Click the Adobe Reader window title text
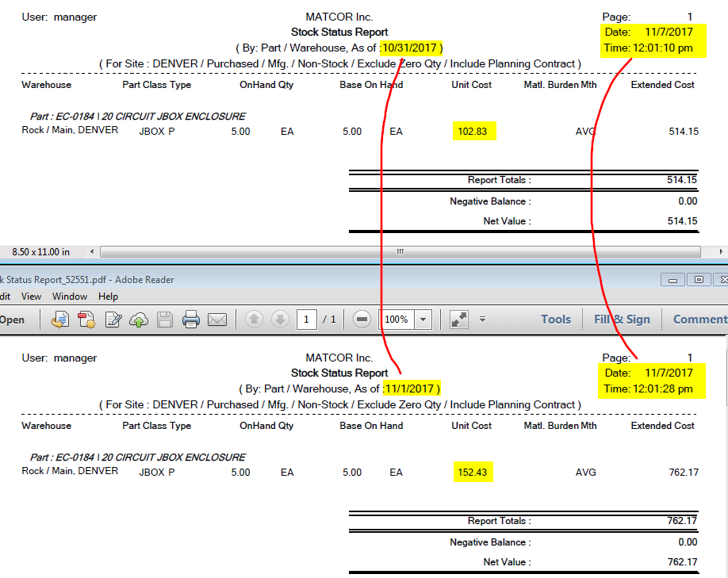The image size is (728, 578). click(x=86, y=279)
